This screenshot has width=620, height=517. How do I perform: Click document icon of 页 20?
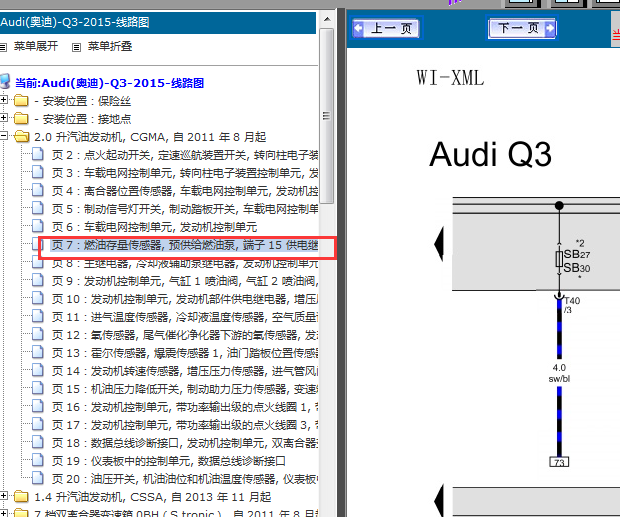[38, 478]
